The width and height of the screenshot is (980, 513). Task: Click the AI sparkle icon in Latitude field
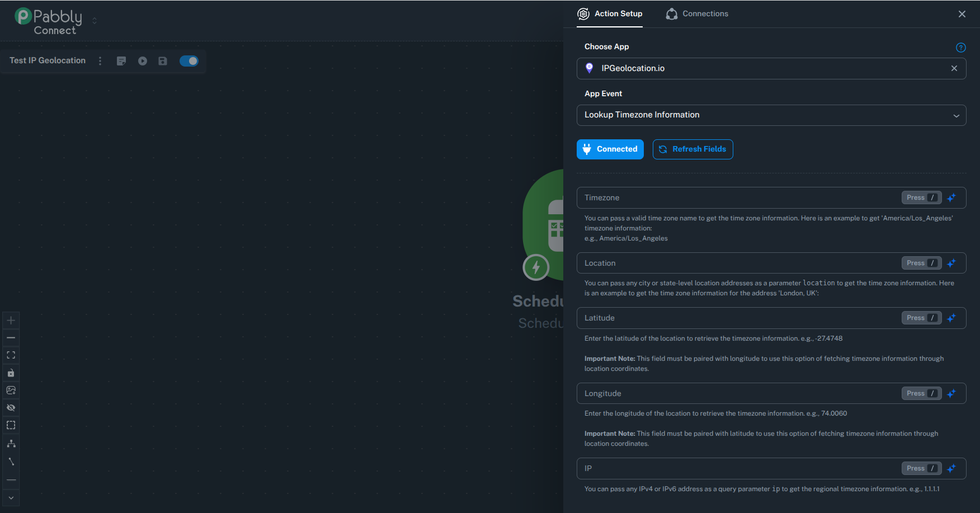click(951, 318)
